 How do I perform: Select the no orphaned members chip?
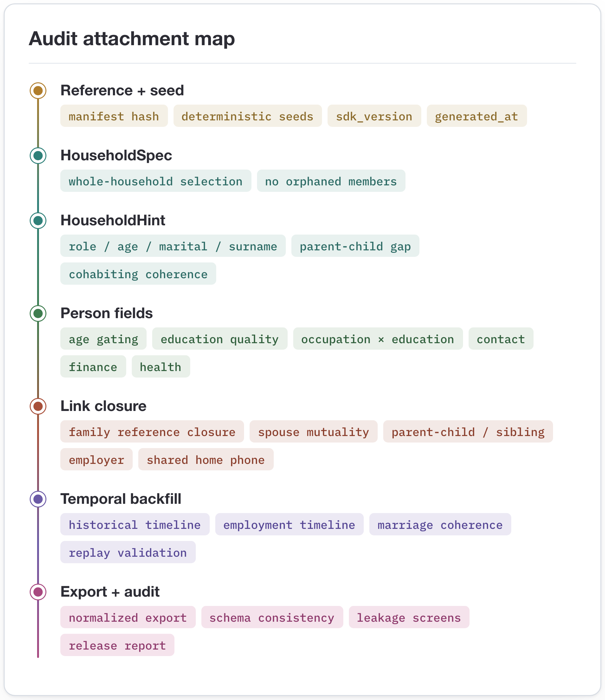click(331, 181)
